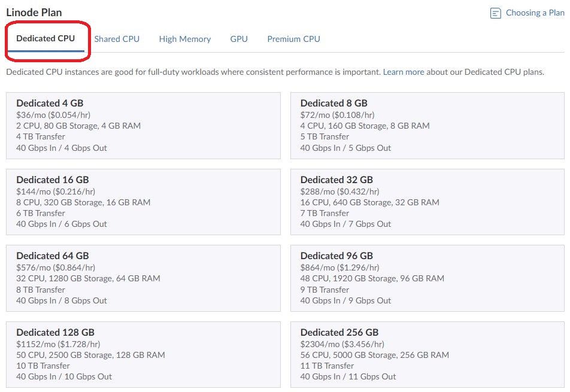Image resolution: width=570 pixels, height=392 pixels.
Task: Choose the Dedicated 4 GB plan card
Action: coord(143,125)
